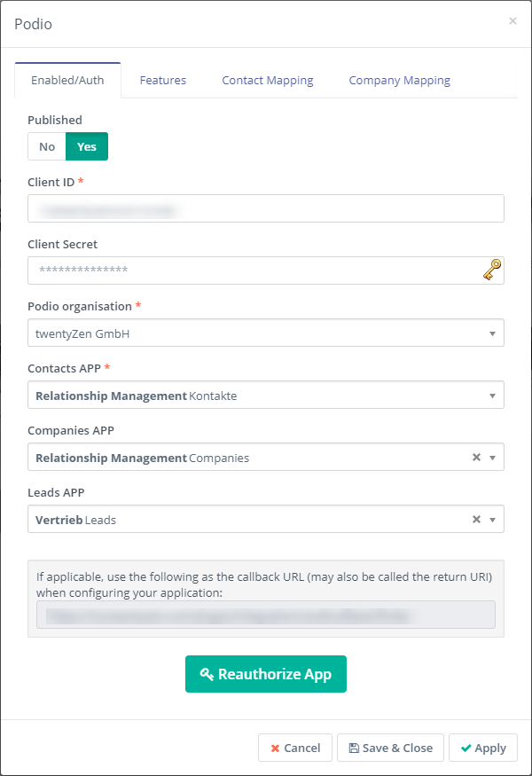Viewport: 532px width, 776px height.
Task: Open the Contact Mapping tab
Action: (x=268, y=80)
